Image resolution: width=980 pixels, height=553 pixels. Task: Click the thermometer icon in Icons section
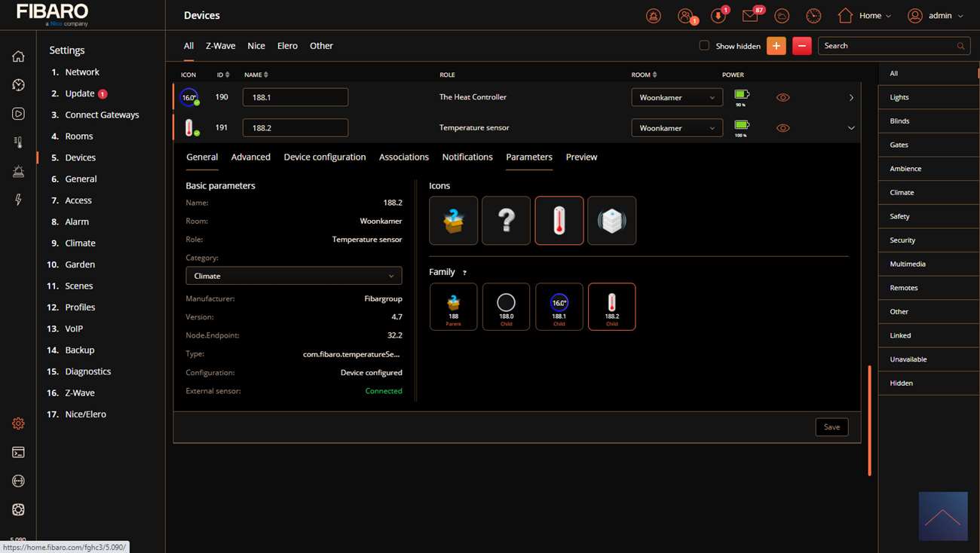(559, 221)
